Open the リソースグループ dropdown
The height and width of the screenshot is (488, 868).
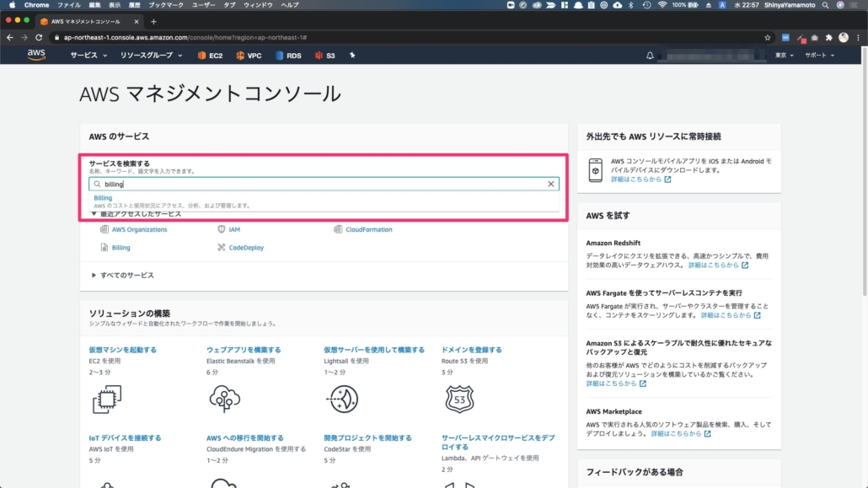click(151, 56)
